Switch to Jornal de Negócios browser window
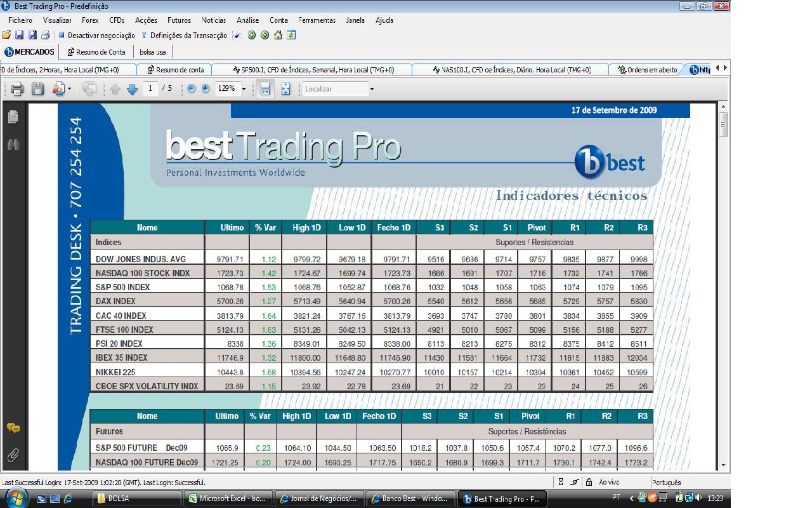Screen dimensions: 812x508 coord(320,498)
